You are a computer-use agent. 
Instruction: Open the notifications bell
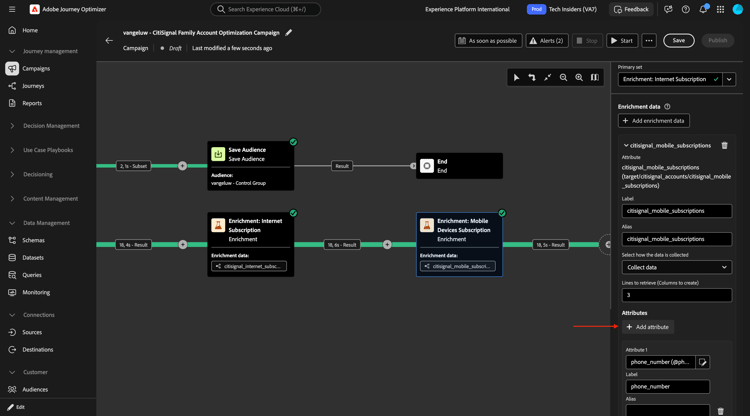pyautogui.click(x=703, y=9)
